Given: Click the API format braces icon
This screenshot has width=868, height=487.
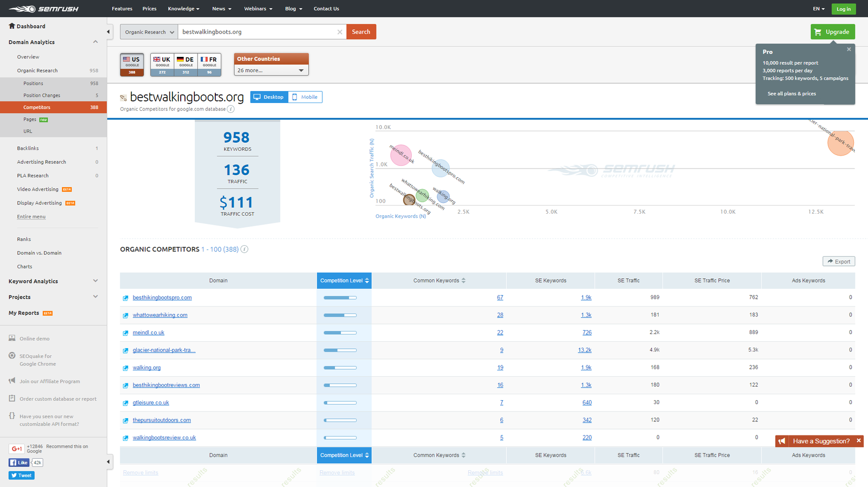Looking at the screenshot, I should click(x=12, y=415).
